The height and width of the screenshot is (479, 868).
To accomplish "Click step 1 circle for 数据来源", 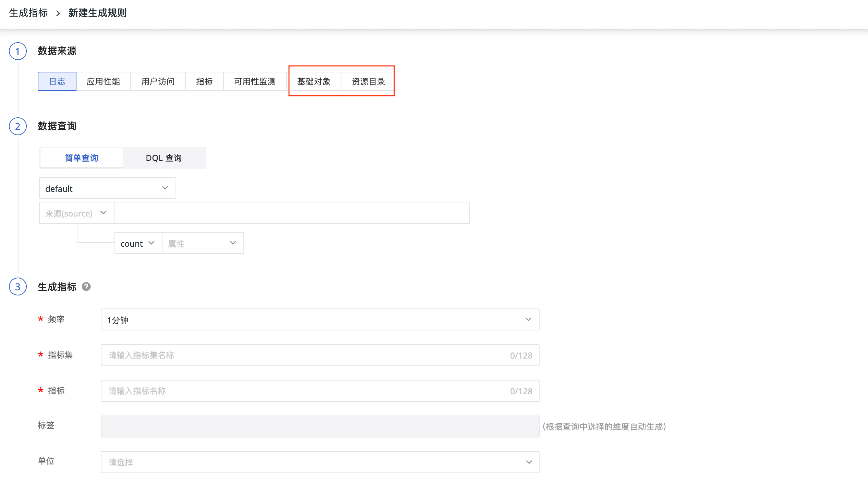I will pyautogui.click(x=18, y=51).
